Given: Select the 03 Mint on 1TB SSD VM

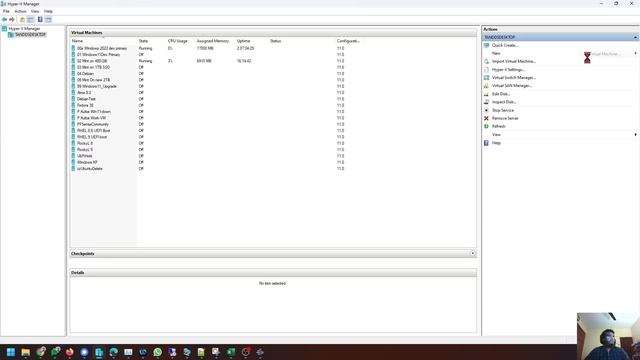Looking at the screenshot, I should click(x=93, y=67).
